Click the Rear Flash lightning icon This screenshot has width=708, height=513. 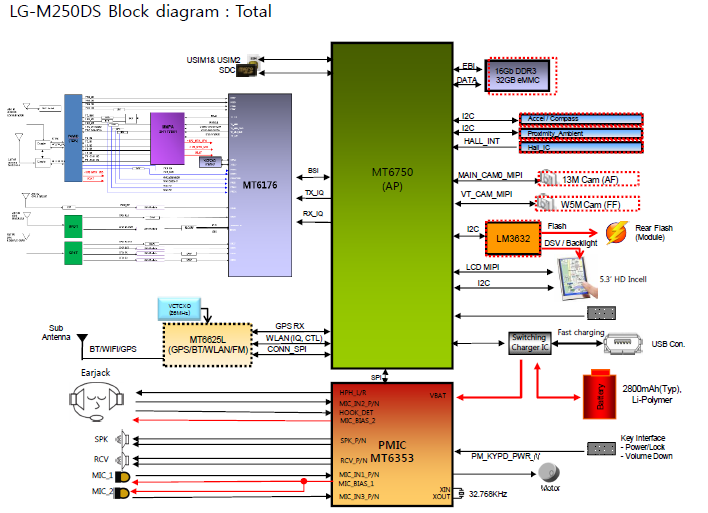click(616, 233)
